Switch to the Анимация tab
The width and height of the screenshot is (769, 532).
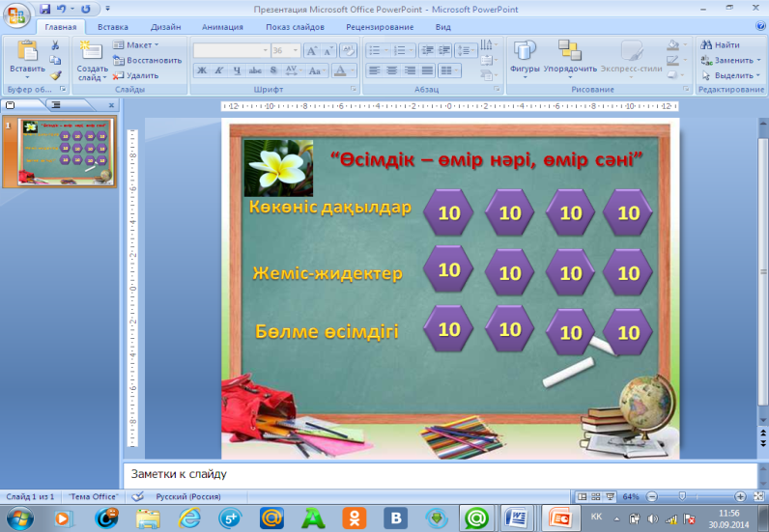(222, 27)
